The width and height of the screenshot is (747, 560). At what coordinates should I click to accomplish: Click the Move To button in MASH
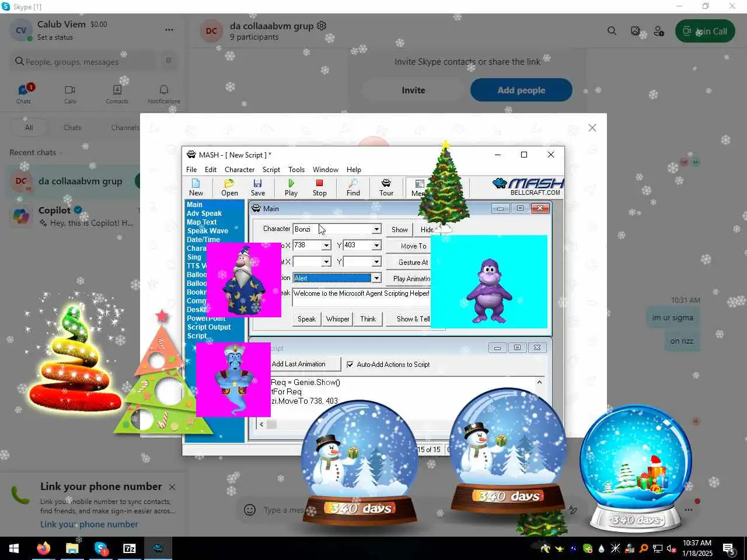(x=413, y=246)
